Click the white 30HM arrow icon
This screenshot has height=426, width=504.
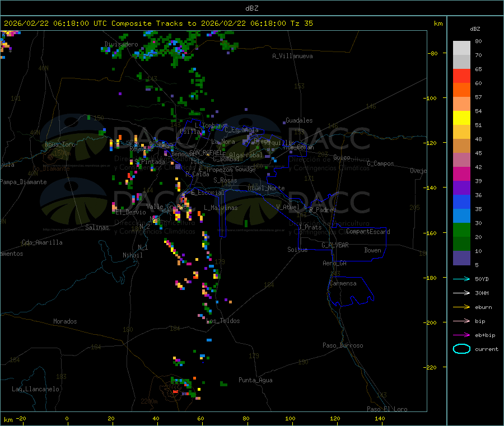461,293
